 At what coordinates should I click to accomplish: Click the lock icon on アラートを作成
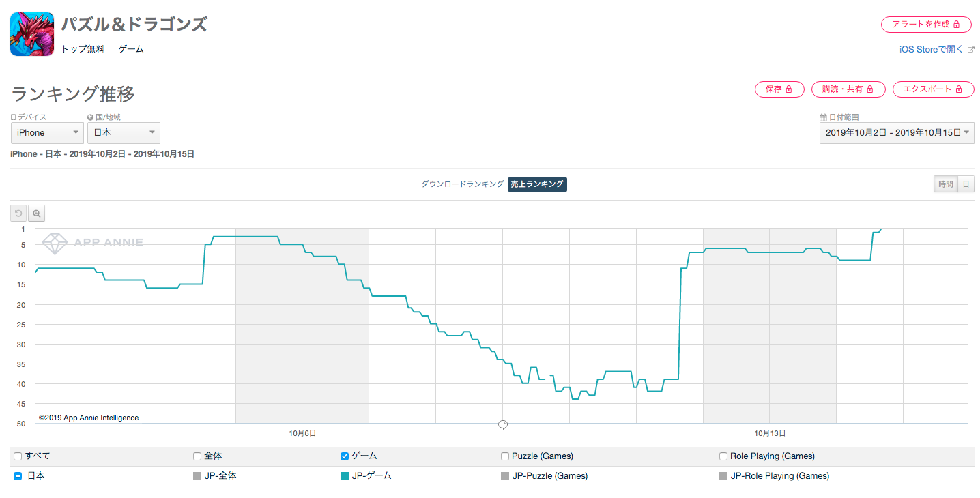click(957, 25)
